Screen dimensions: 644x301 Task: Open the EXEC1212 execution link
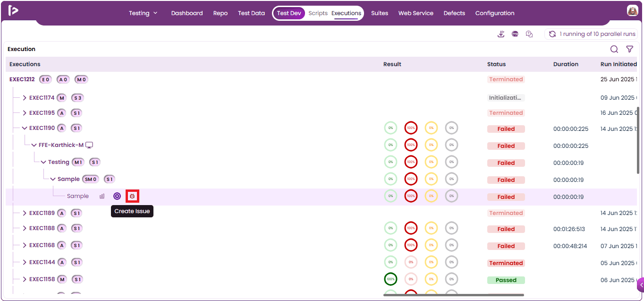pyautogui.click(x=22, y=79)
